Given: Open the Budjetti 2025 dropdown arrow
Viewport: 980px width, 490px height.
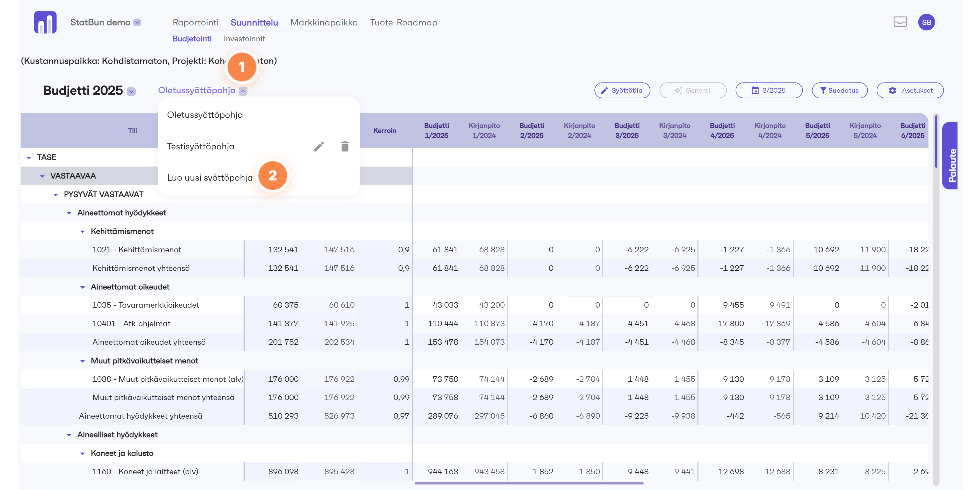Looking at the screenshot, I should point(131,91).
